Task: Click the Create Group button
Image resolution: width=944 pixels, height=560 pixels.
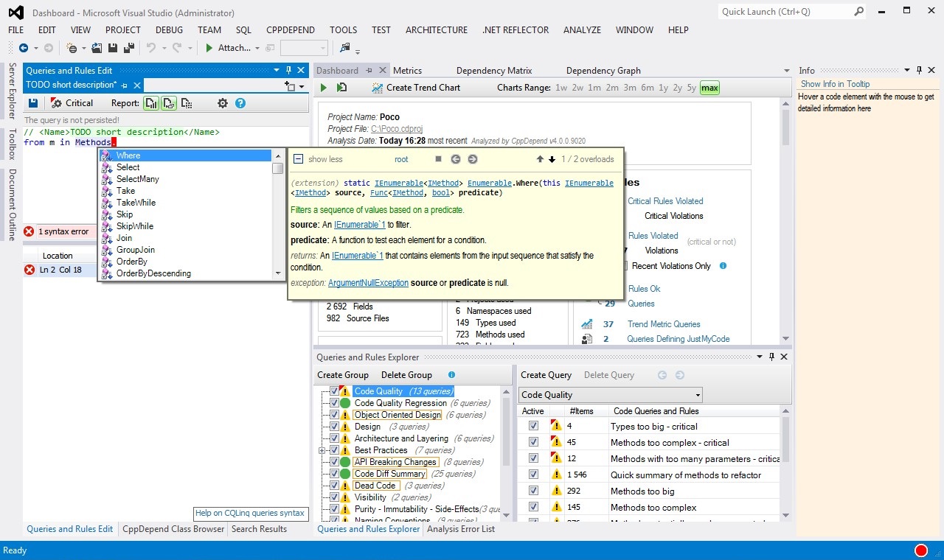Action: point(343,375)
